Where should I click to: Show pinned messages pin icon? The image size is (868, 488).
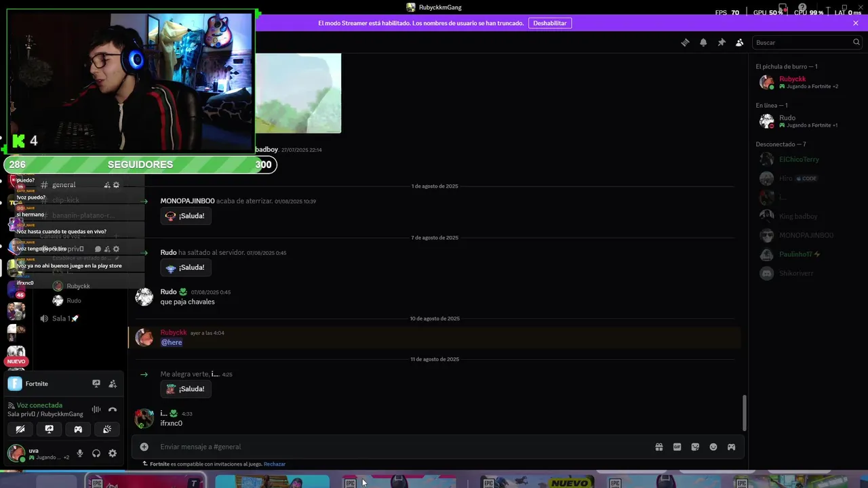(x=722, y=42)
